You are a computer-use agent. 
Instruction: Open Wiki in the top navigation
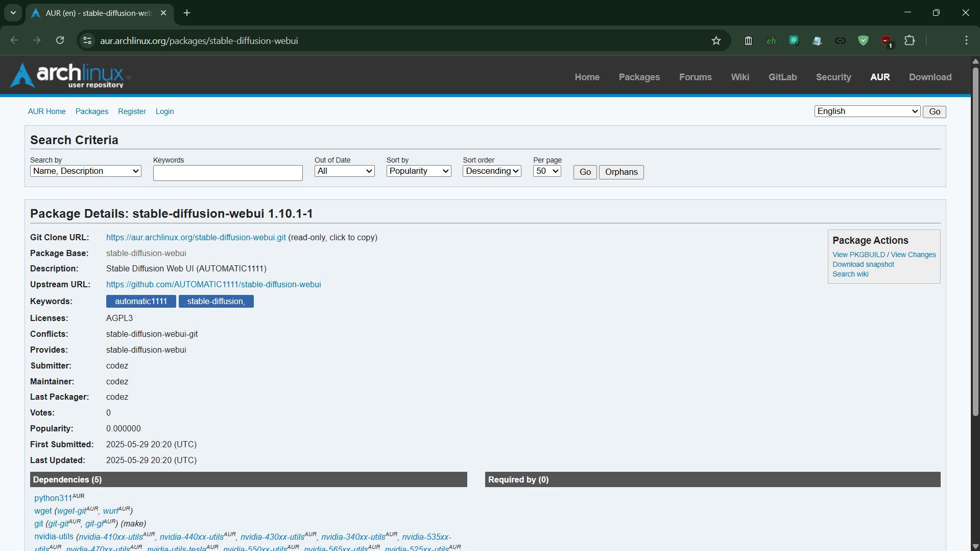(x=740, y=77)
